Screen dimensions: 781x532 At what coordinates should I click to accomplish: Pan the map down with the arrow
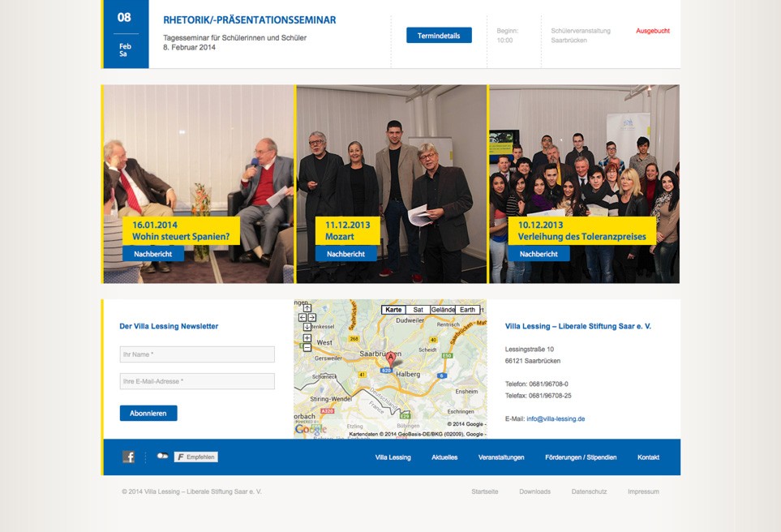click(x=307, y=327)
